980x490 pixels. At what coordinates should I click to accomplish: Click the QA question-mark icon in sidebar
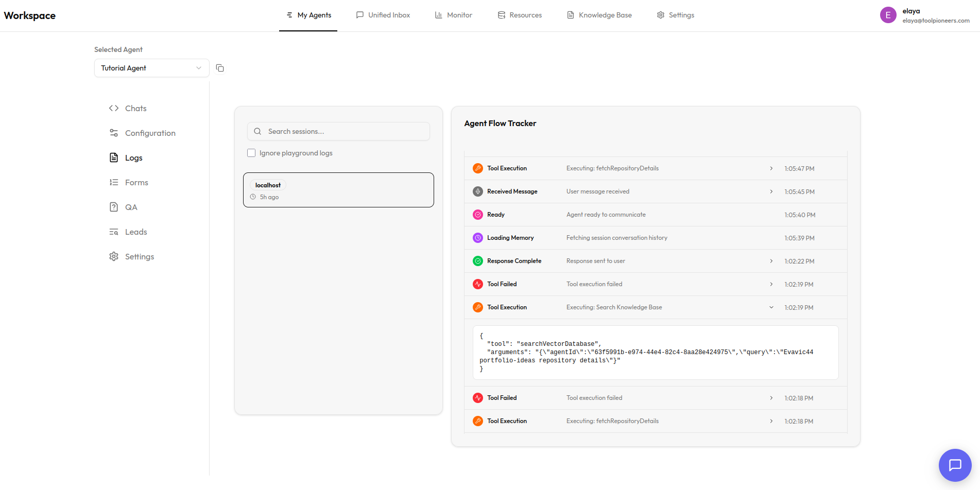tap(114, 207)
